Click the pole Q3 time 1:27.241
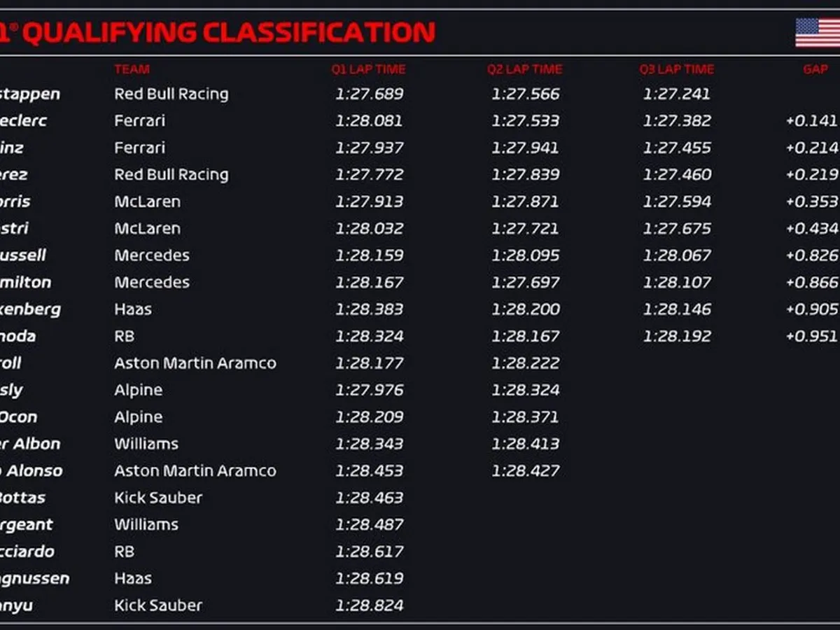Viewport: 840px width, 630px height. (676, 94)
